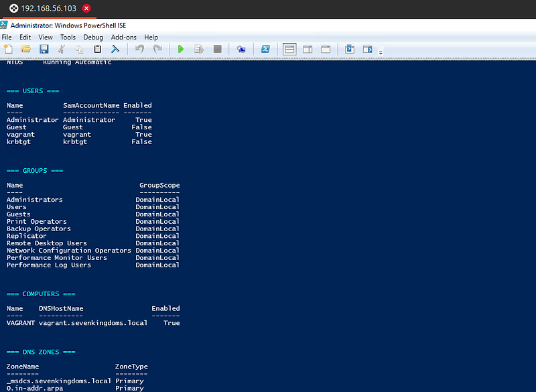
Task: Open the Add-ons menu
Action: click(124, 38)
